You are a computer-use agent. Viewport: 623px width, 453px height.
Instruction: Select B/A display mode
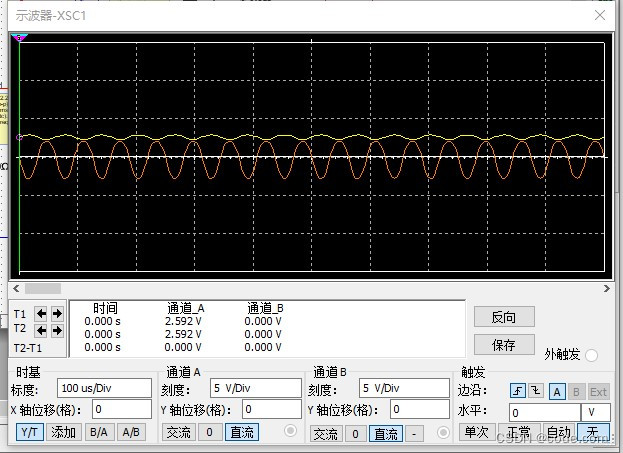coord(99,432)
